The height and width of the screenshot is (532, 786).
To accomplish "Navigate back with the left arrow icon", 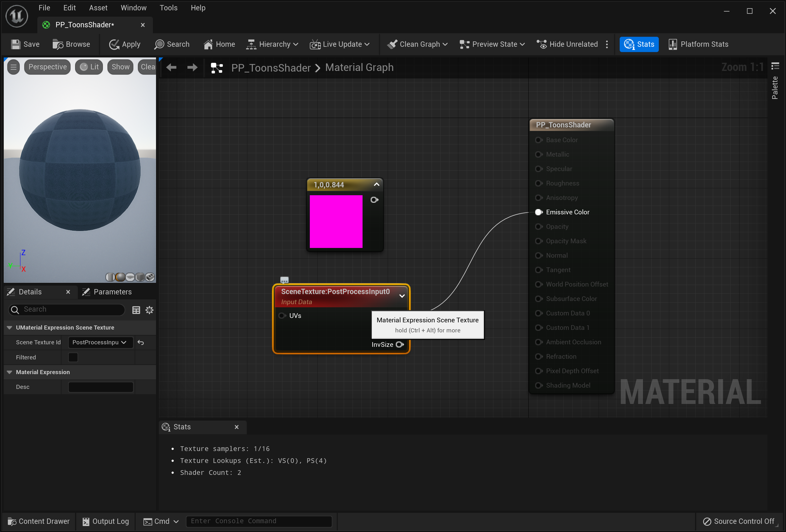I will (x=171, y=68).
